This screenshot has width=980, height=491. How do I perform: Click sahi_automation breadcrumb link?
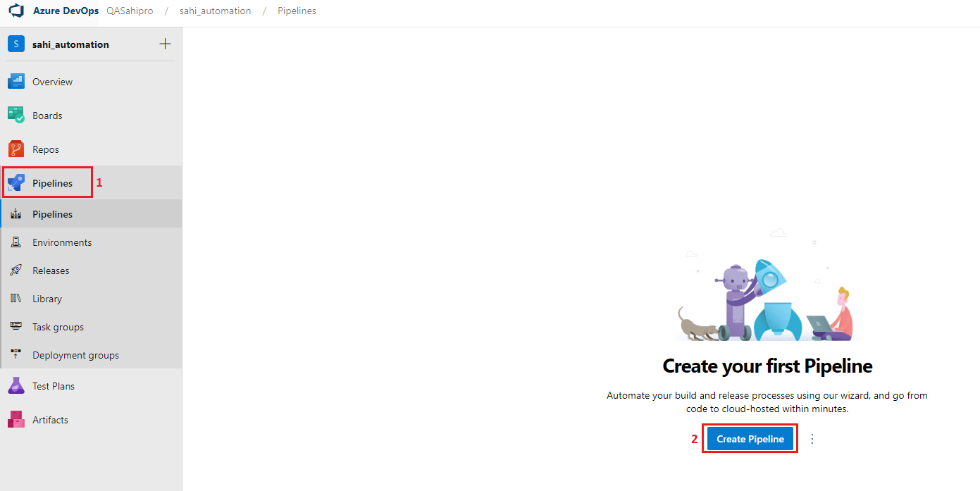pos(215,11)
